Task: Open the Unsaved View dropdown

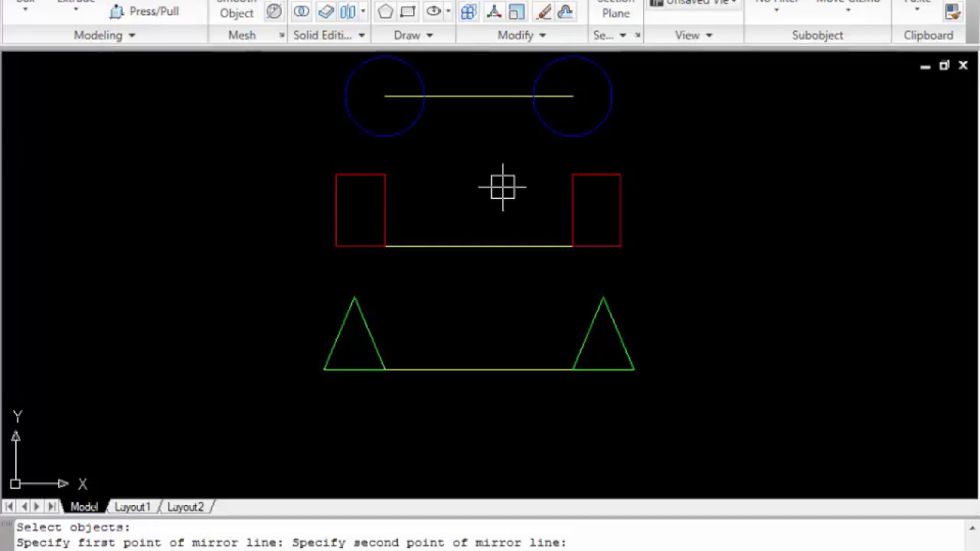Action: pyautogui.click(x=694, y=3)
